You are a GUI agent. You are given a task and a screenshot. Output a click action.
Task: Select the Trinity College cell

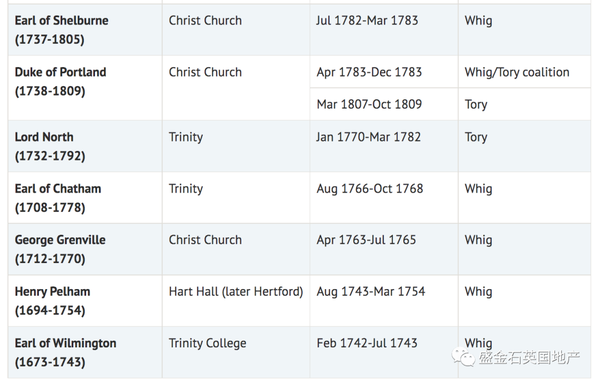pyautogui.click(x=236, y=352)
